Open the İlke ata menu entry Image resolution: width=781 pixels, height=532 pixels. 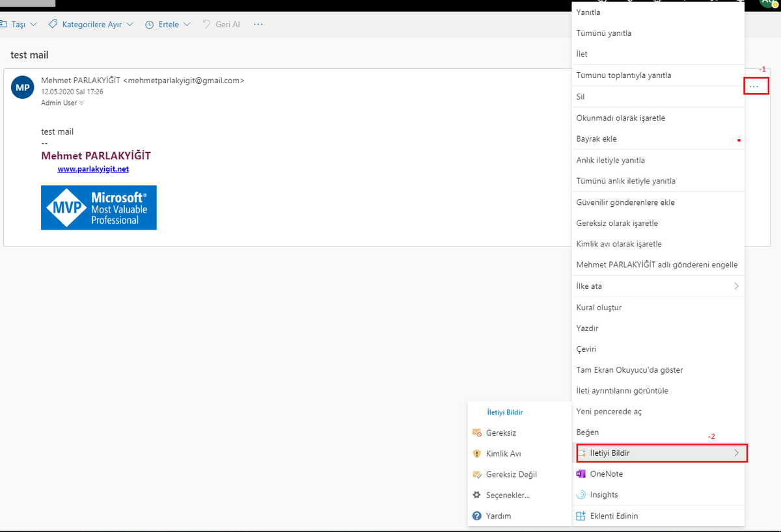coord(658,286)
